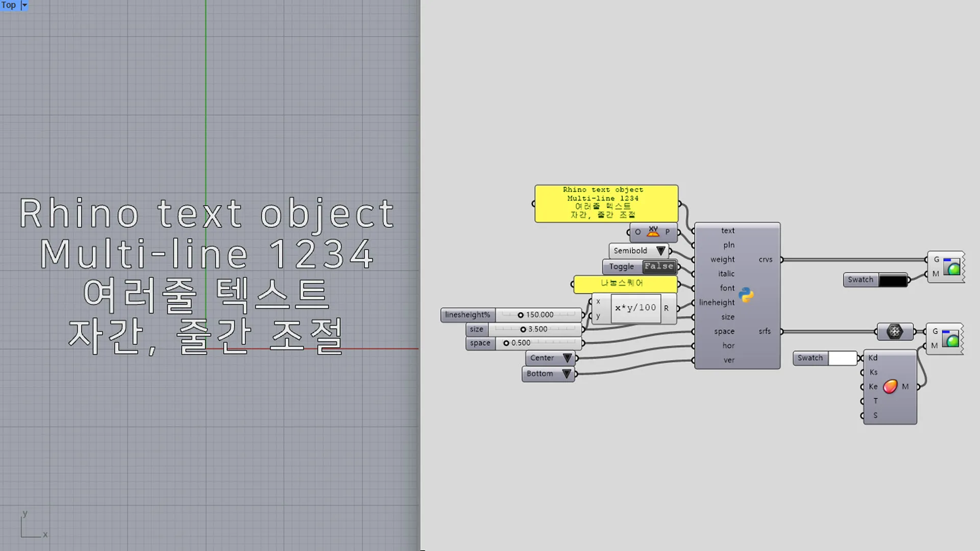Viewport: 980px width, 551px height.
Task: Click the x*y/100 expression component
Action: click(x=635, y=308)
